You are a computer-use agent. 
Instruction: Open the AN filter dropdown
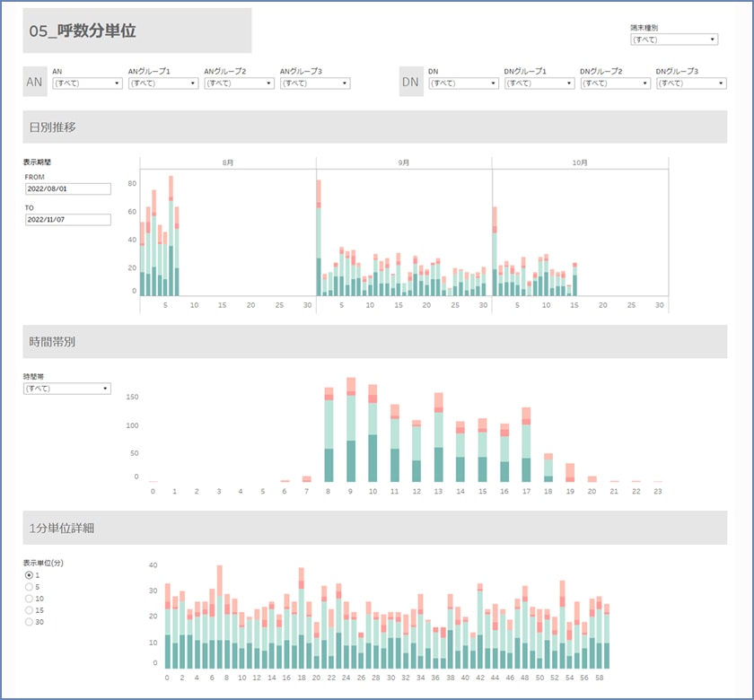(87, 83)
